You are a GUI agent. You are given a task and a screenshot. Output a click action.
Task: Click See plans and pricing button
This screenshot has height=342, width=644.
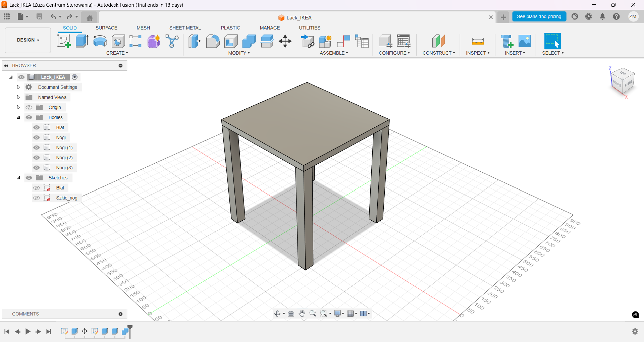point(539,16)
